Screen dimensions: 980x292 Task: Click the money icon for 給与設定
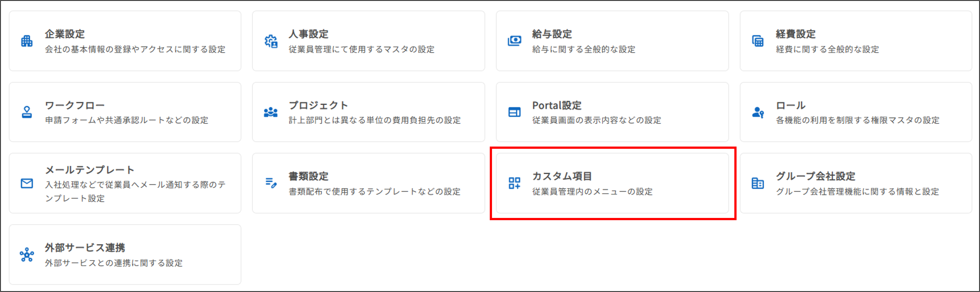coord(514,41)
